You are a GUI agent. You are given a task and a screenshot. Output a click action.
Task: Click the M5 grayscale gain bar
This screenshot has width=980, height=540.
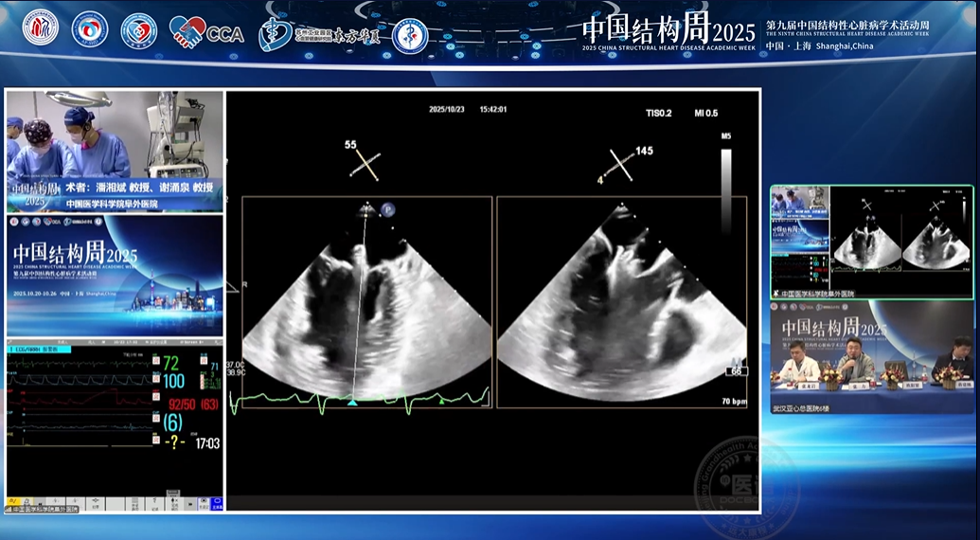(726, 188)
